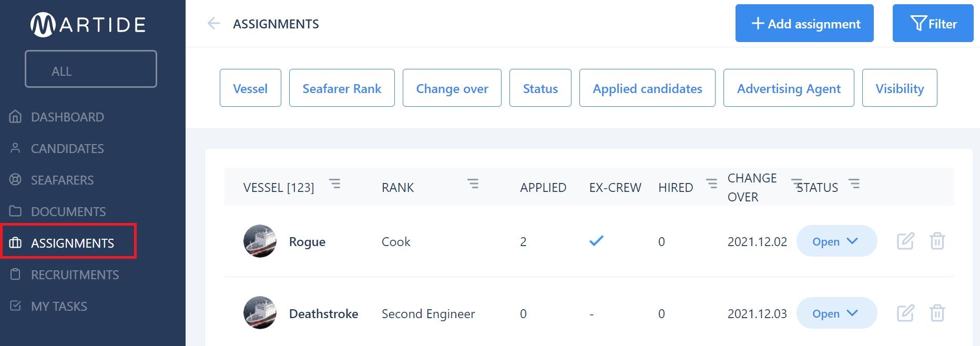Delete the Rogue Cook assignment
The height and width of the screenshot is (346, 980).
pyautogui.click(x=937, y=241)
